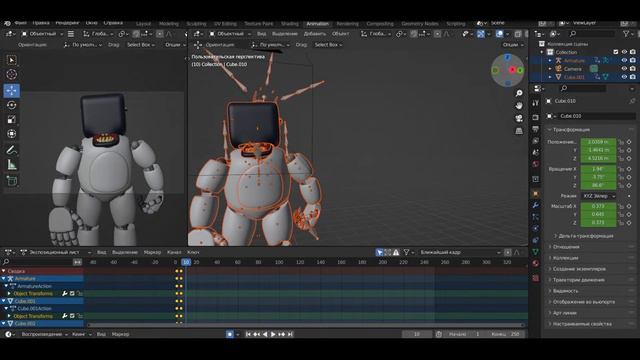Open the Material properties tab icon

[536, 263]
